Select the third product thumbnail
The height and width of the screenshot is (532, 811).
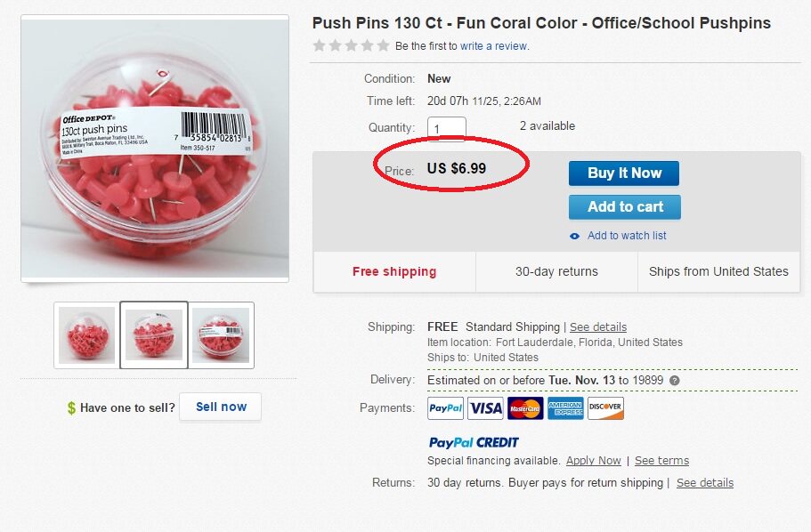tap(221, 335)
